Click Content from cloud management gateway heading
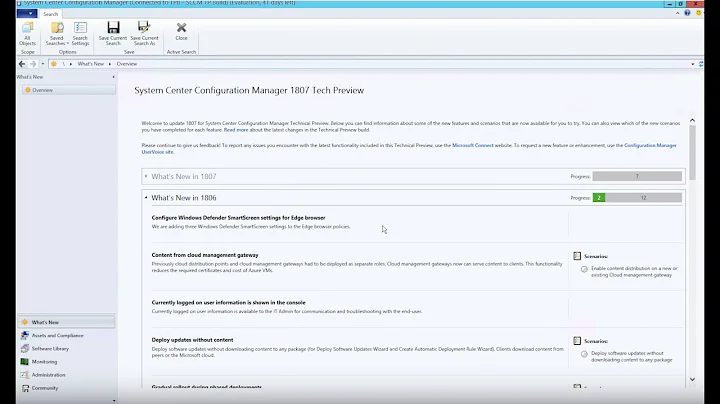The width and height of the screenshot is (720, 404). point(205,255)
